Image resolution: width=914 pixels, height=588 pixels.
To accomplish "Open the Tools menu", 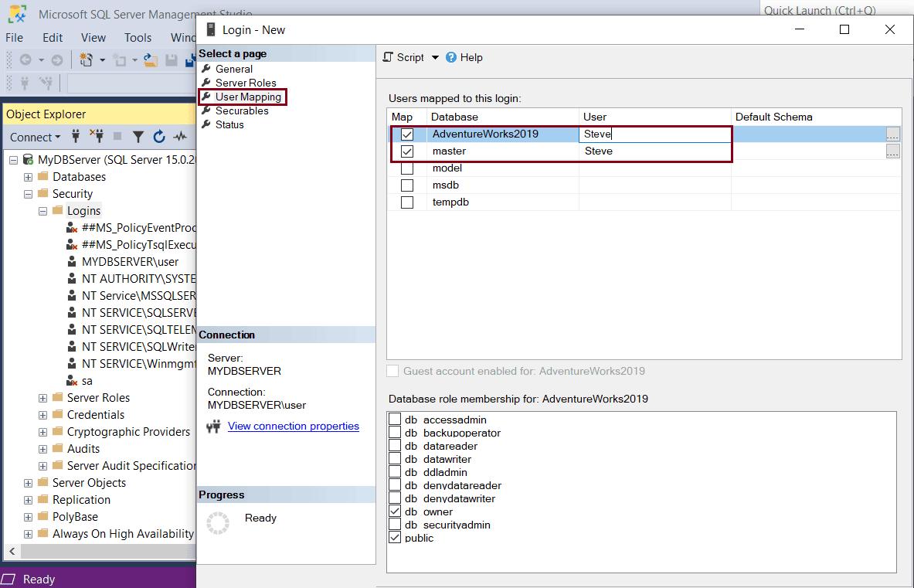I will (138, 37).
